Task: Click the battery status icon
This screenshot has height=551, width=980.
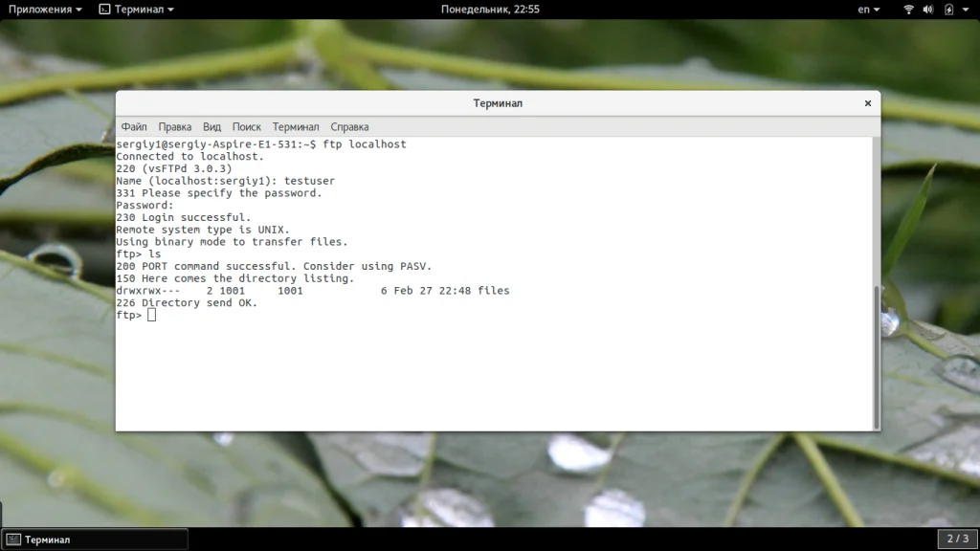Action: point(948,10)
